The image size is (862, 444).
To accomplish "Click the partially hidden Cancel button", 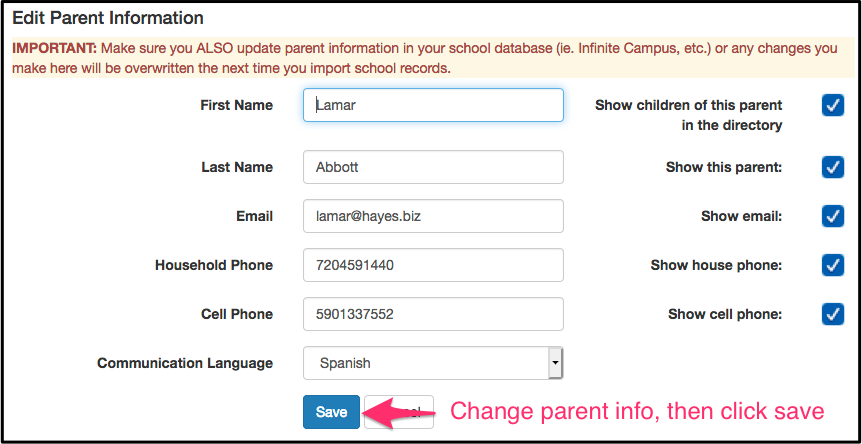I will click(400, 412).
